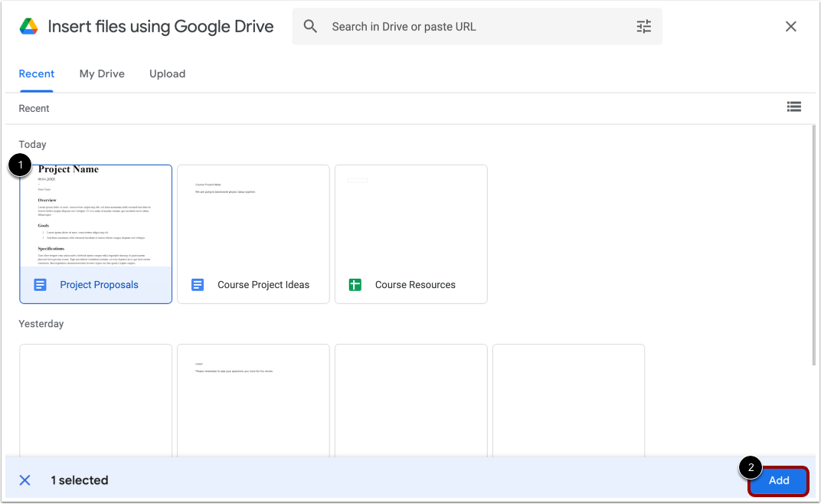Click the Project Proposals blue Docs icon
Viewport: 821px width, 504px height.
[40, 284]
